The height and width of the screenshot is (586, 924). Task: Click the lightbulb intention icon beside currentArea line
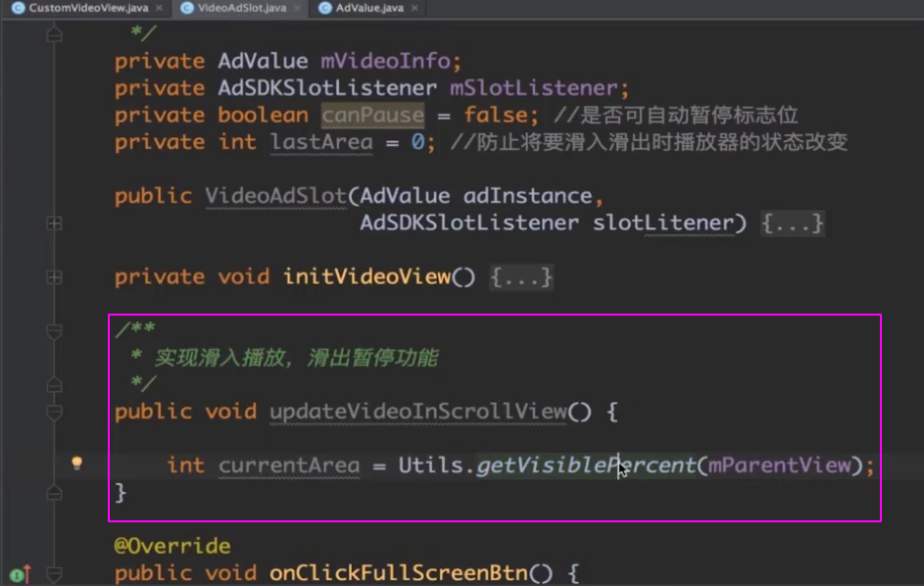coord(76,464)
